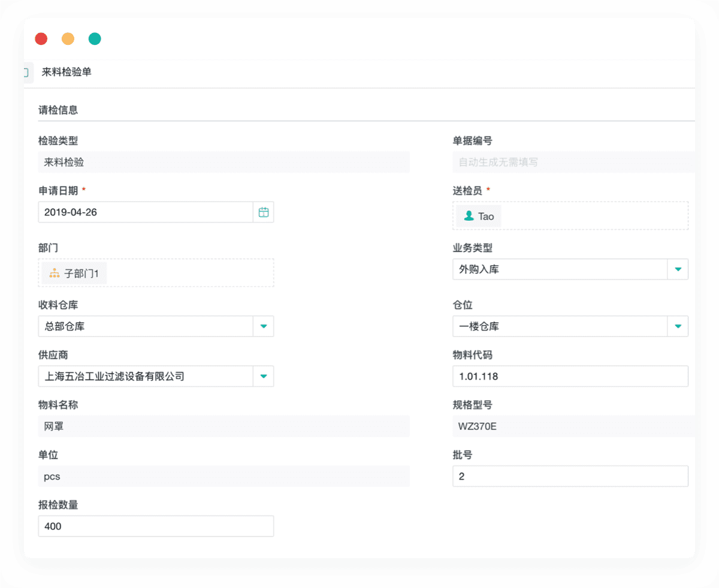The image size is (719, 588).
Task: Click the Tao user avatar icon
Action: click(x=469, y=216)
